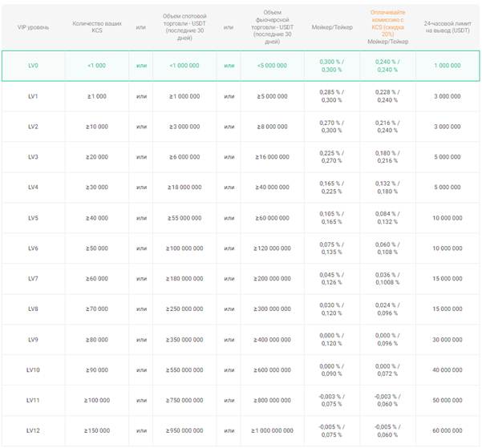Click futures volume "≥1 000 000 000" in LV12 row
This screenshot has width=482, height=448.
[272, 430]
